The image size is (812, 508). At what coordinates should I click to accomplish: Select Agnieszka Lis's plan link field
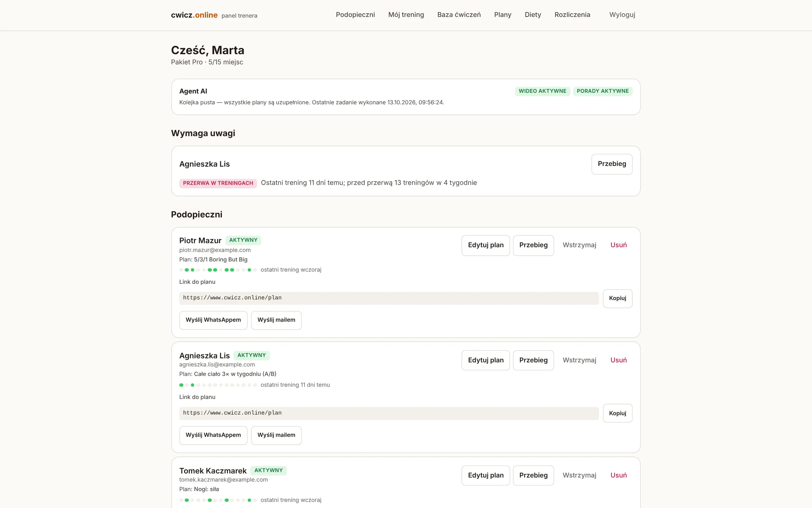pyautogui.click(x=389, y=413)
